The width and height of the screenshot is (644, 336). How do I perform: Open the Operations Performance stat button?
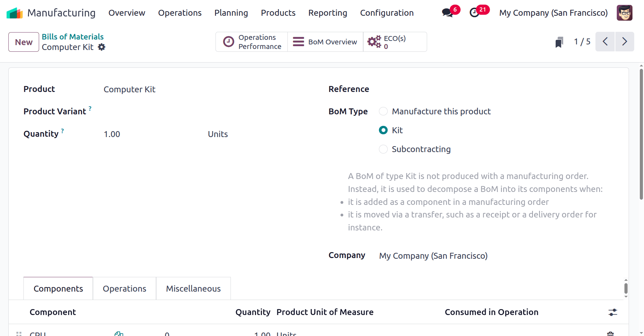[x=252, y=42]
